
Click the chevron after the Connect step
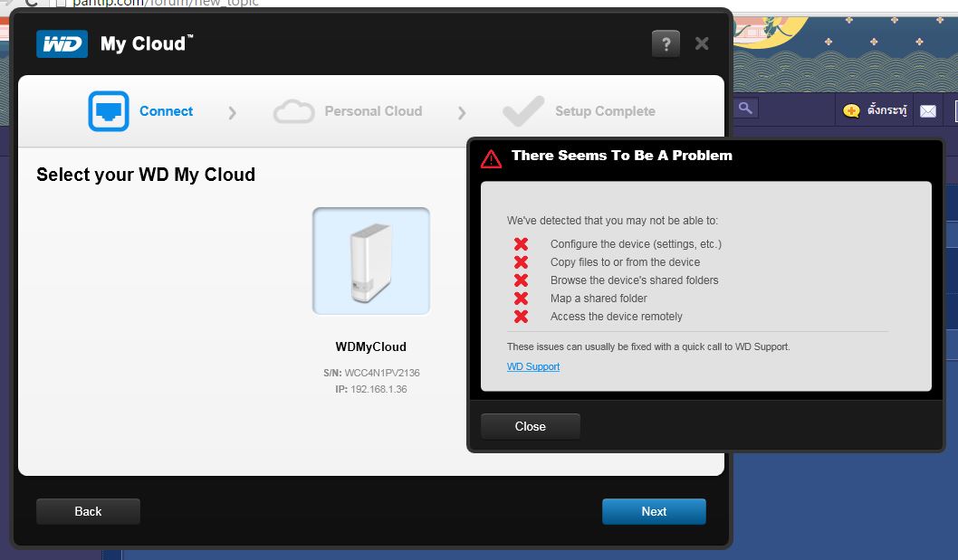(x=232, y=112)
